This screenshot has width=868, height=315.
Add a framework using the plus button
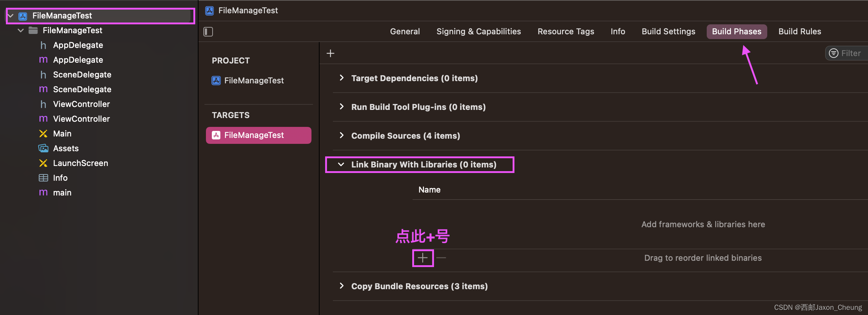(x=423, y=258)
